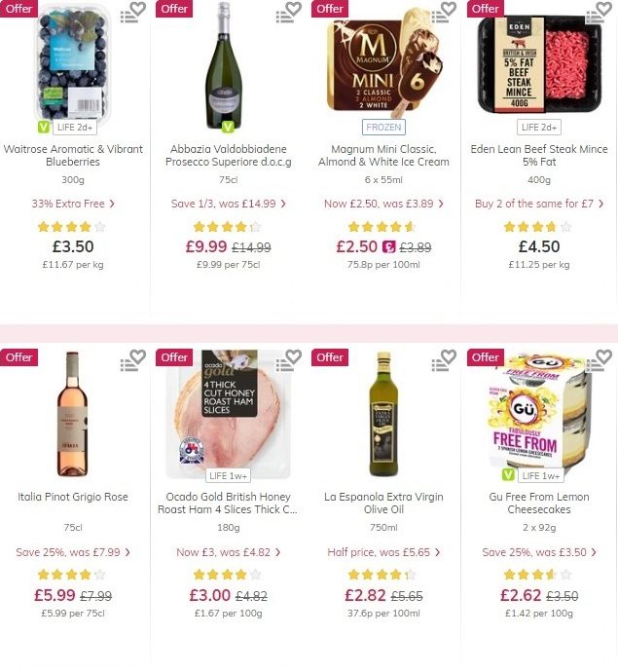Open Magnum Mini Classic, Almond & White title
Image resolution: width=618 pixels, height=672 pixels.
coord(383,155)
